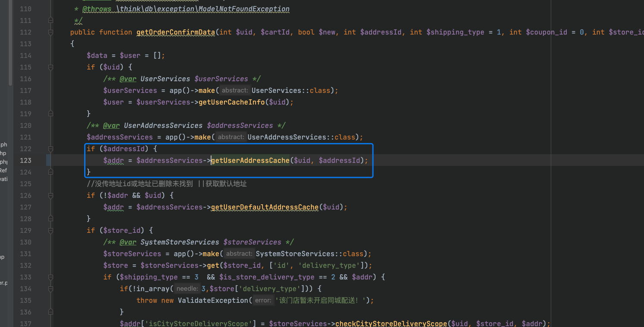
Task: Click the getUserDefaultAddressCache method call
Action: pyautogui.click(x=265, y=207)
